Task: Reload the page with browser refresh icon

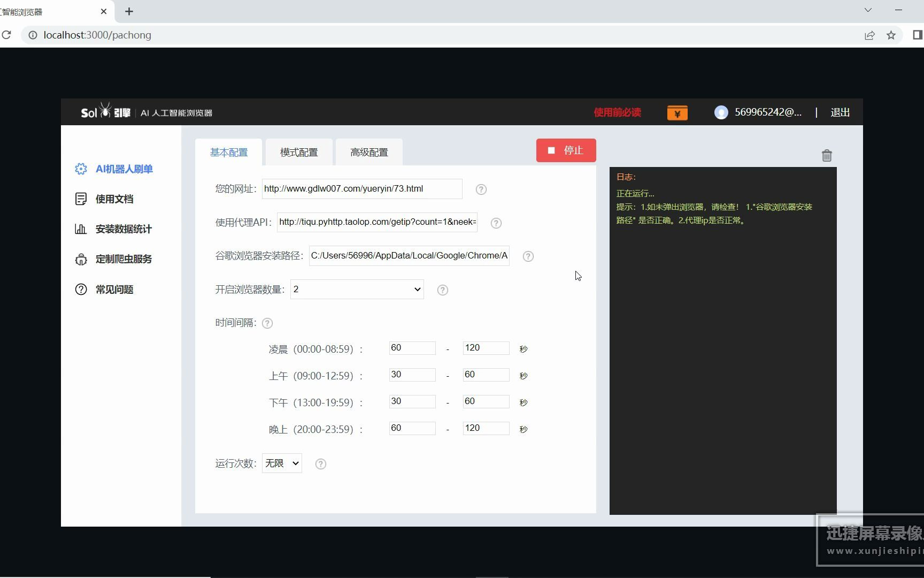Action: click(x=6, y=35)
